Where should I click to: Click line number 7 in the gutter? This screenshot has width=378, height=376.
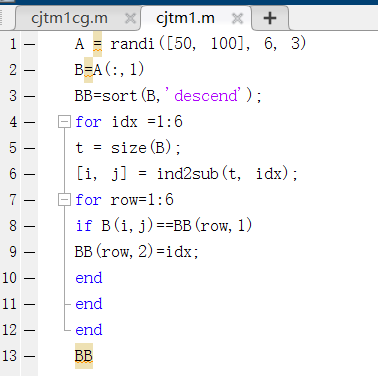coord(13,200)
